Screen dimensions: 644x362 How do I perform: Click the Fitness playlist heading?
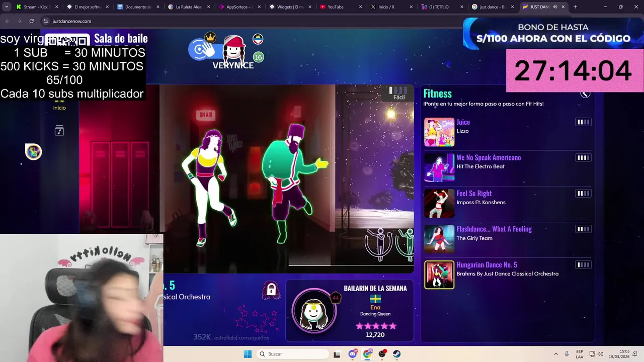[x=437, y=94]
